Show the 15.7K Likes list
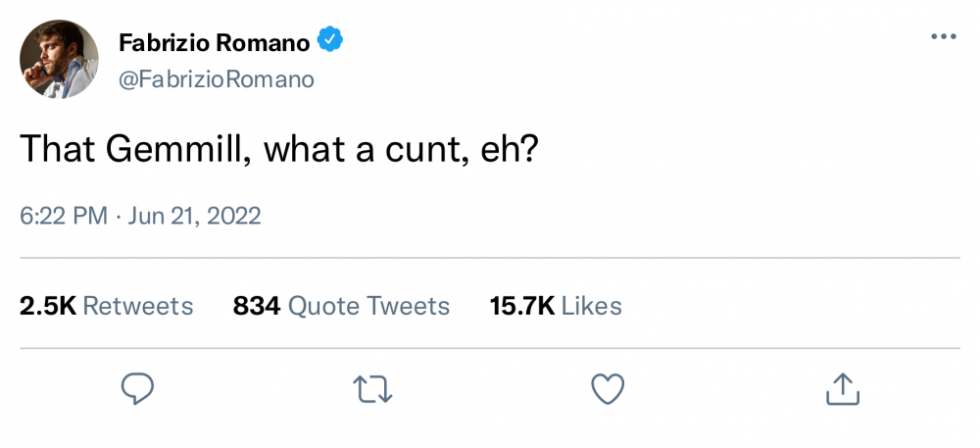This screenshot has width=980, height=448. click(556, 306)
